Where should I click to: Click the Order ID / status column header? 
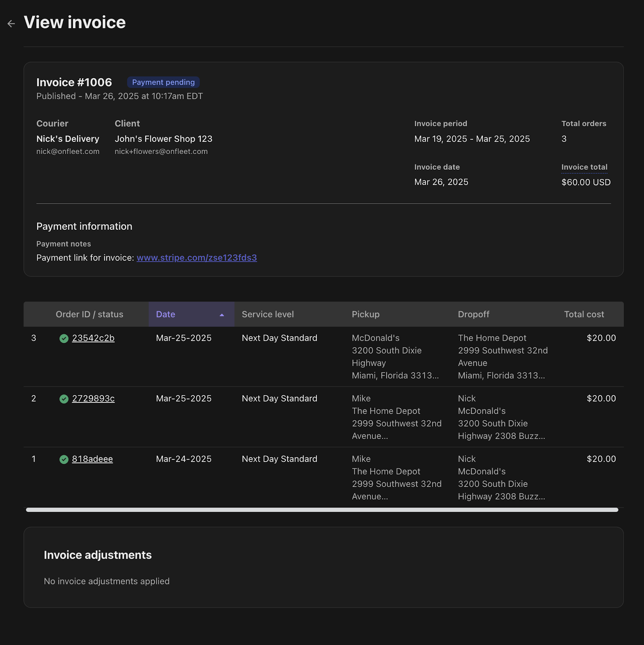pyautogui.click(x=89, y=314)
